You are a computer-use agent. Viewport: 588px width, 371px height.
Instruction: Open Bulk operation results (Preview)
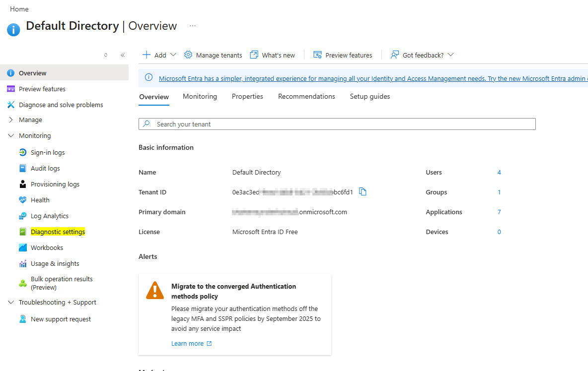pyautogui.click(x=62, y=283)
